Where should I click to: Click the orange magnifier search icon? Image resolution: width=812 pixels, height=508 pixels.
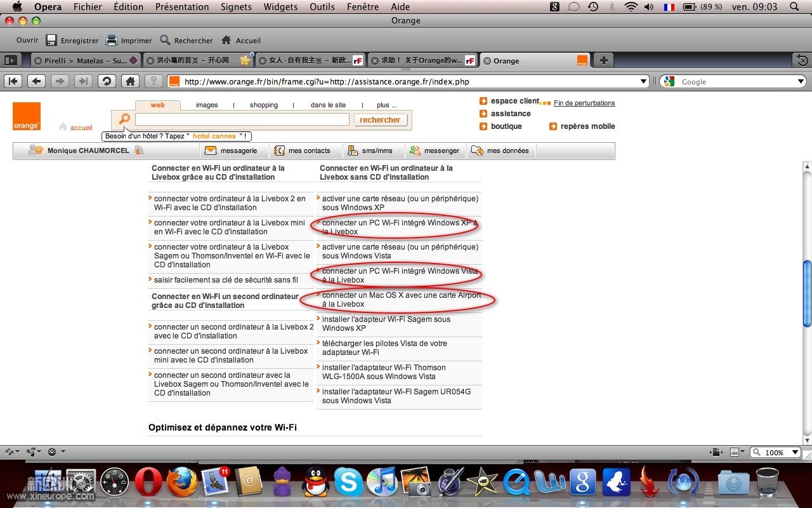(x=124, y=119)
